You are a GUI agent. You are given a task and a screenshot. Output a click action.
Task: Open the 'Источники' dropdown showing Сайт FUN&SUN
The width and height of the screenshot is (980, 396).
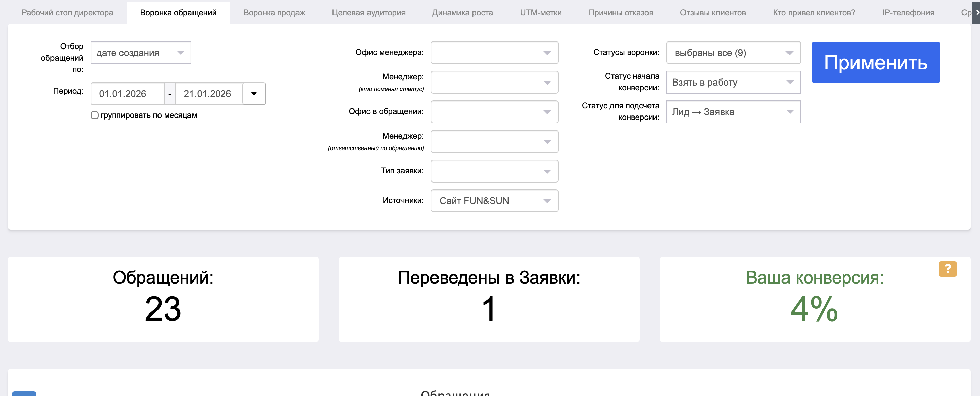click(494, 201)
